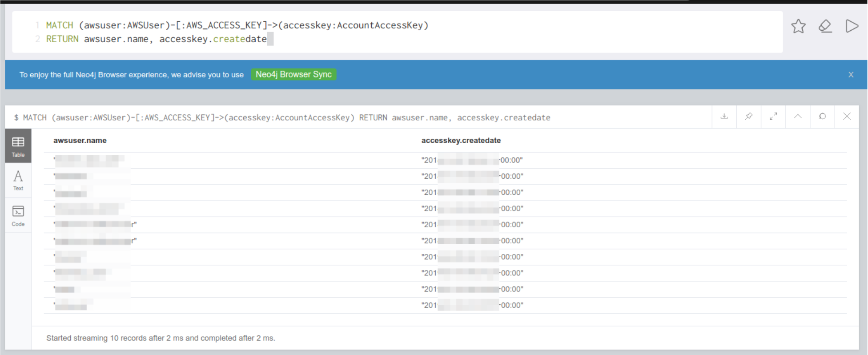Dismiss the blue Browser Sync banner
The image size is (868, 355).
(851, 75)
